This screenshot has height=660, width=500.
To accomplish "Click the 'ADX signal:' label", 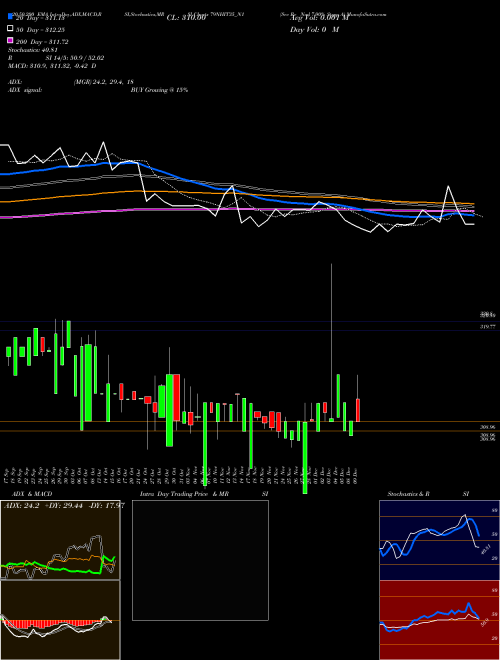I will tap(25, 90).
